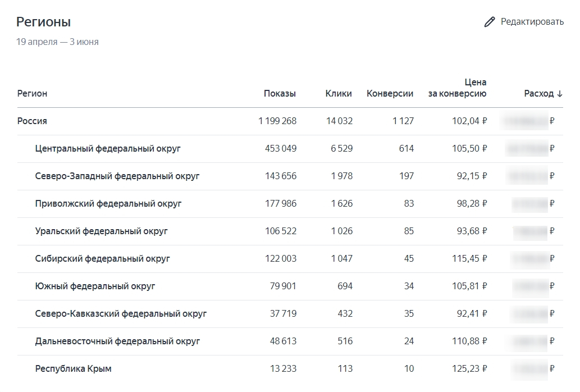The height and width of the screenshot is (392, 580).
Task: Open Центральный федеральный округ row
Action: point(108,149)
